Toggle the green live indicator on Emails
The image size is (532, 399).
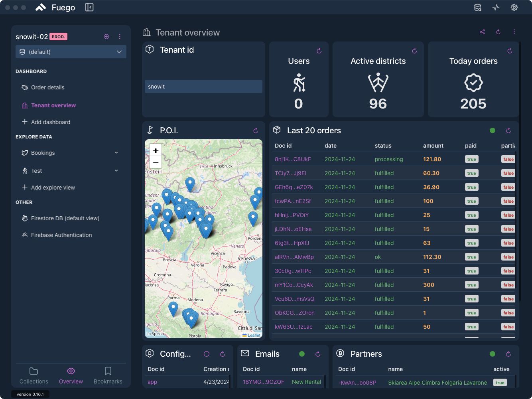coord(302,354)
